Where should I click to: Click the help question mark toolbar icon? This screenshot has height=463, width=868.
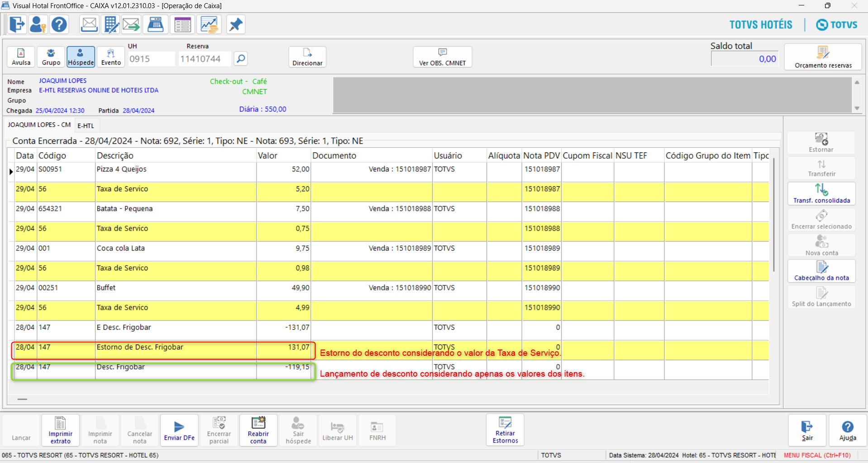(59, 24)
